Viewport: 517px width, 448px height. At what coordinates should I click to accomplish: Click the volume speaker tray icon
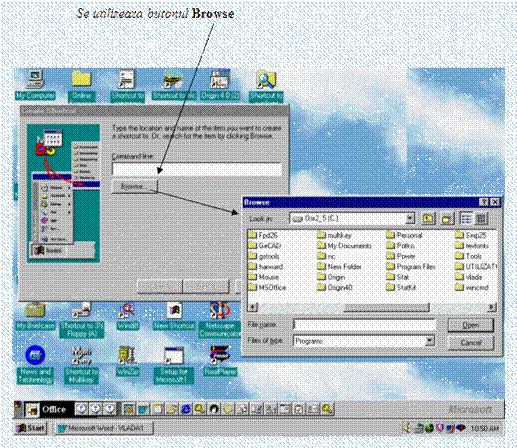point(406,428)
